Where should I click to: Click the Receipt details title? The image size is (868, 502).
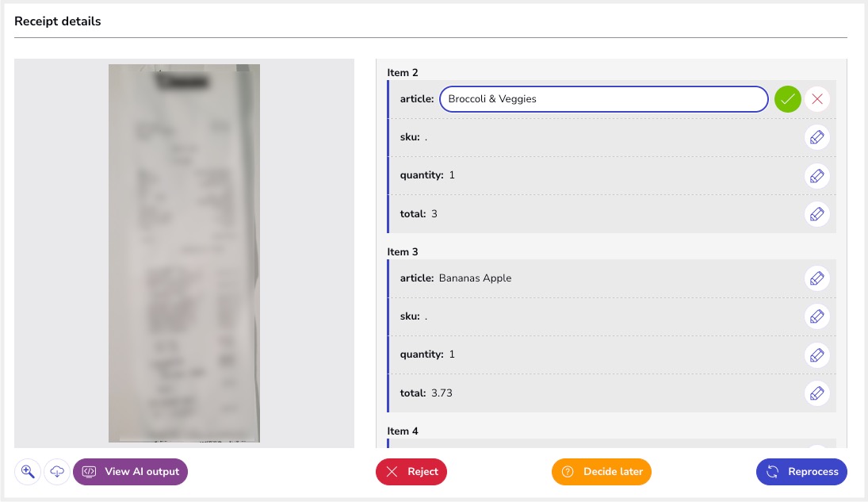point(58,21)
